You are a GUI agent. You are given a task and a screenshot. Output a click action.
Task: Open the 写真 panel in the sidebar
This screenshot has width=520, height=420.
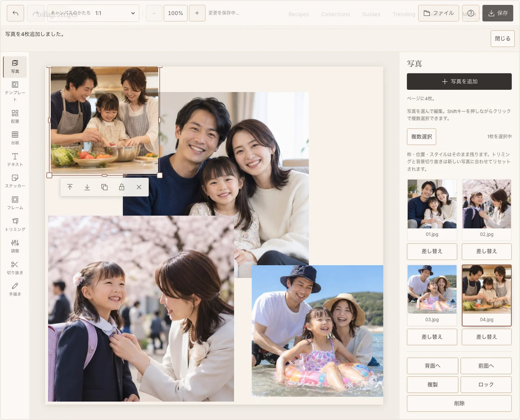[x=15, y=67]
